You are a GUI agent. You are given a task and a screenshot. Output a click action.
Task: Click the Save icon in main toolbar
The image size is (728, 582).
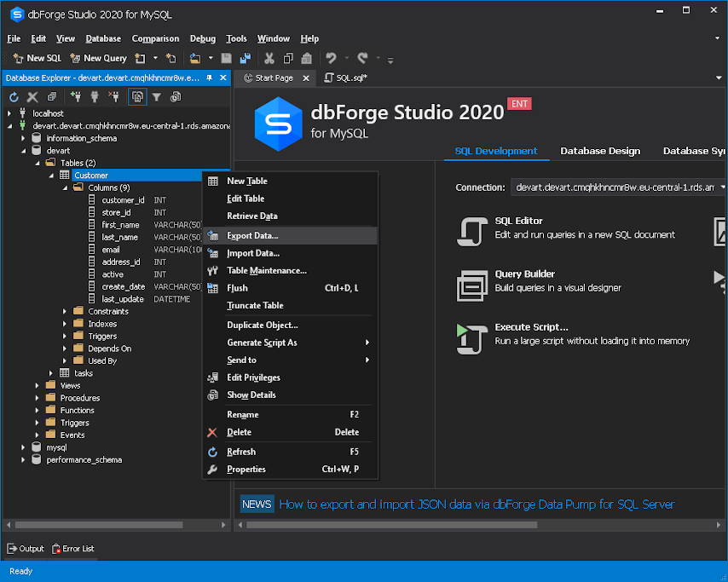(226, 58)
